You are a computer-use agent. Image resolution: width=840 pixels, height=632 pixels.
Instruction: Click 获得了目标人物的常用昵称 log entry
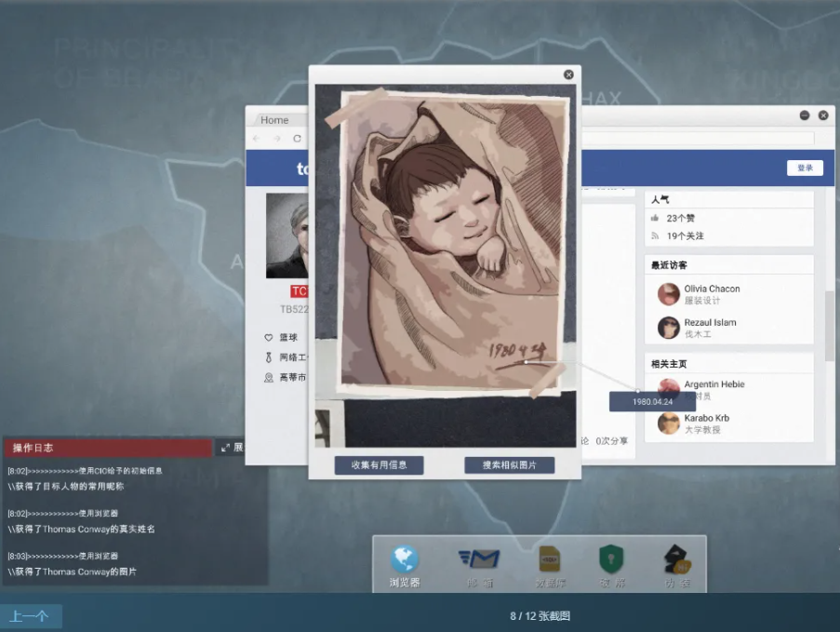coord(66,486)
